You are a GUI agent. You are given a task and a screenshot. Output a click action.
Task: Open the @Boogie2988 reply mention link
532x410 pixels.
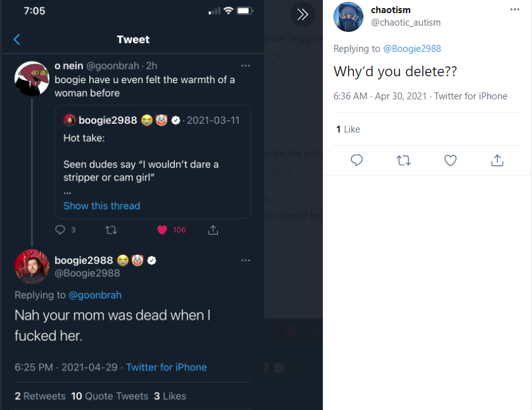tap(412, 49)
